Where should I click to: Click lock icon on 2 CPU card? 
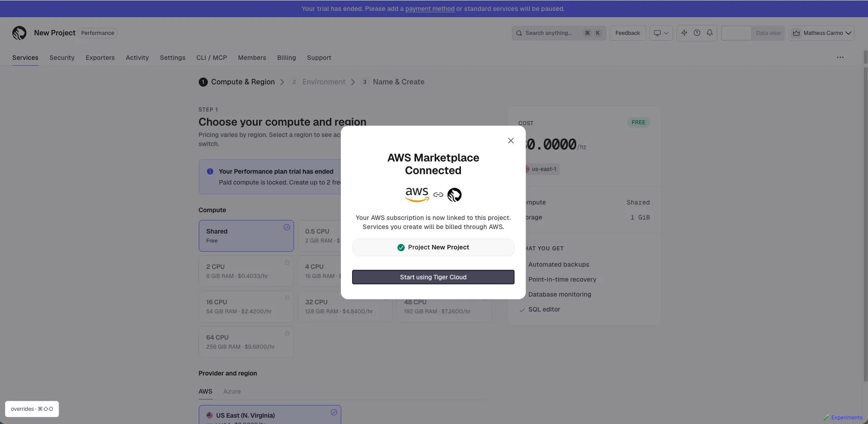(287, 263)
